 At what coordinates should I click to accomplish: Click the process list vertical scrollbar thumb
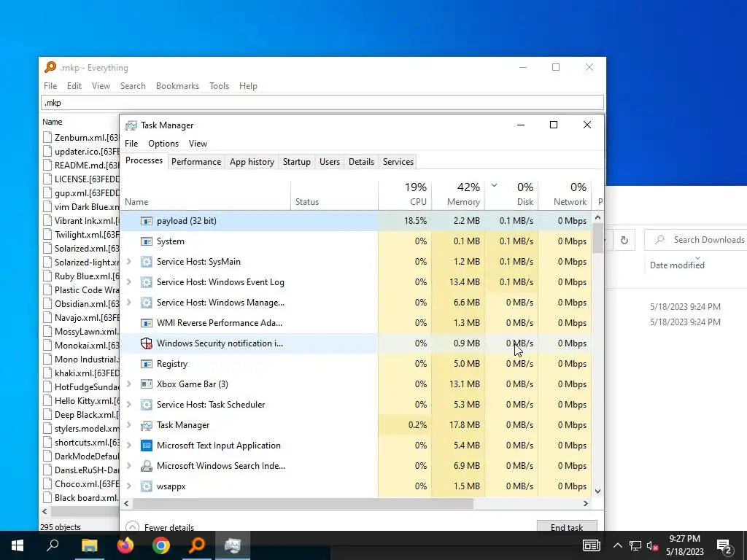point(598,237)
